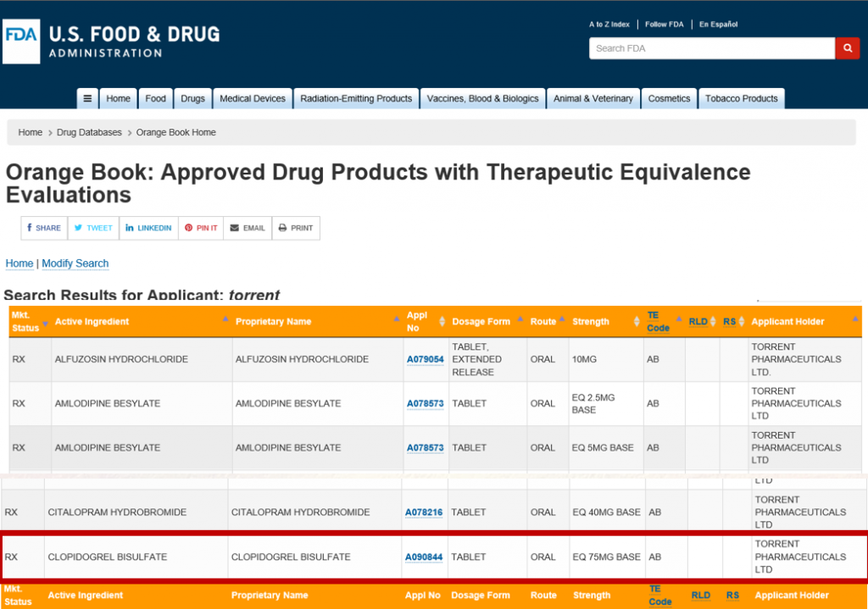Open Vaccines, Blood & Biologics tab
Screen dimensions: 868x609
pyautogui.click(x=482, y=98)
